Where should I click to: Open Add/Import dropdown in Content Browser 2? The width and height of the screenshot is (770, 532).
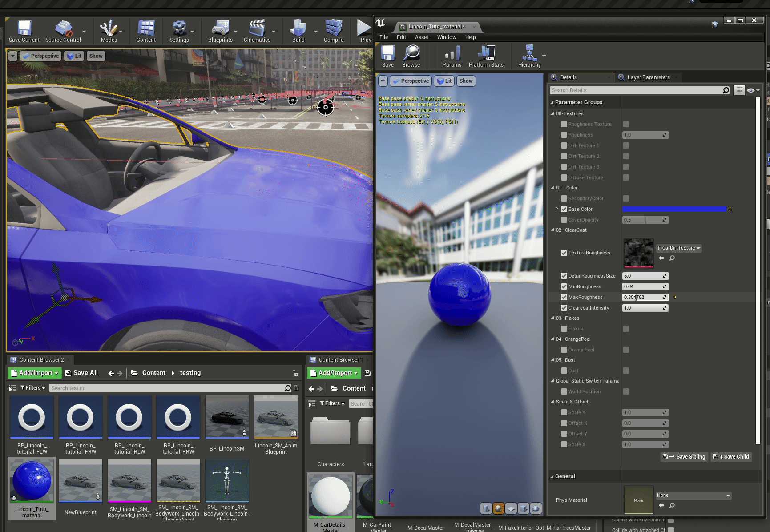pos(35,373)
